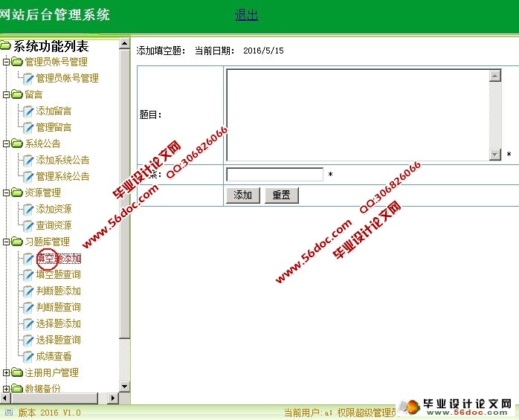Open the 成绩查看 page

click(54, 356)
